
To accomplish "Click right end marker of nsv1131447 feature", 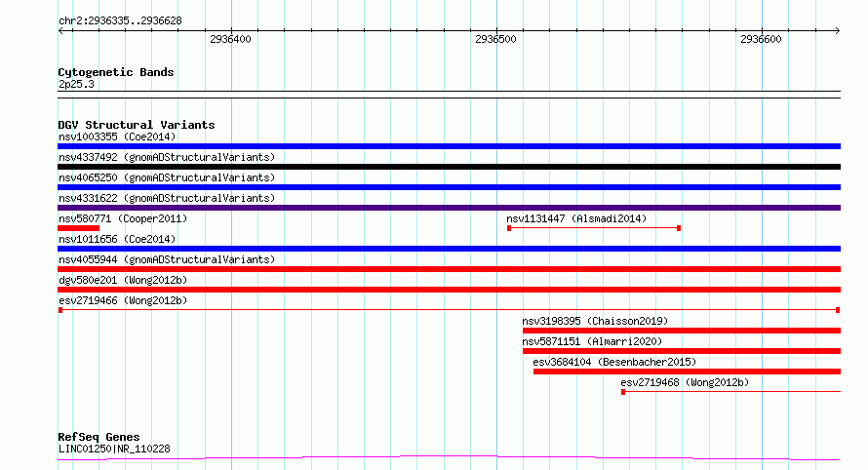I will click(x=679, y=228).
